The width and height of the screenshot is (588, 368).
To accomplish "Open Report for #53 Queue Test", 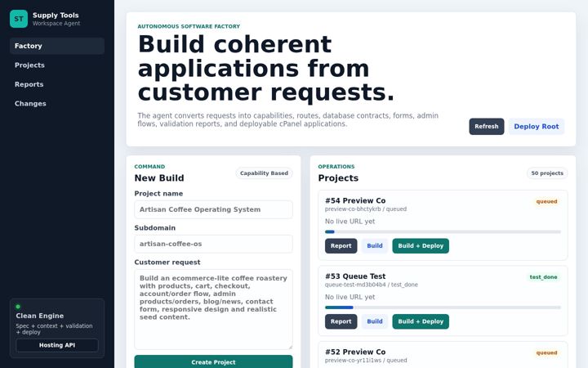I will pyautogui.click(x=341, y=321).
